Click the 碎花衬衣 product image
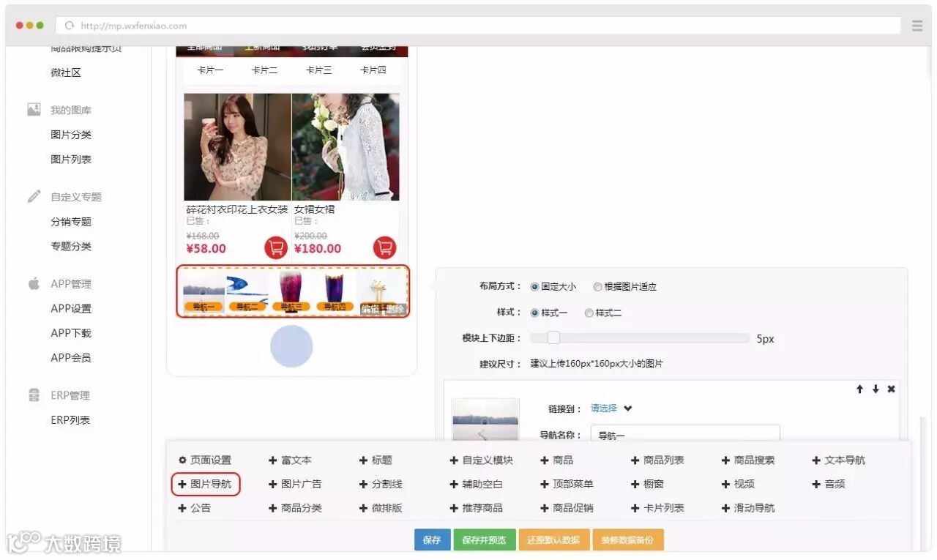 [x=237, y=147]
